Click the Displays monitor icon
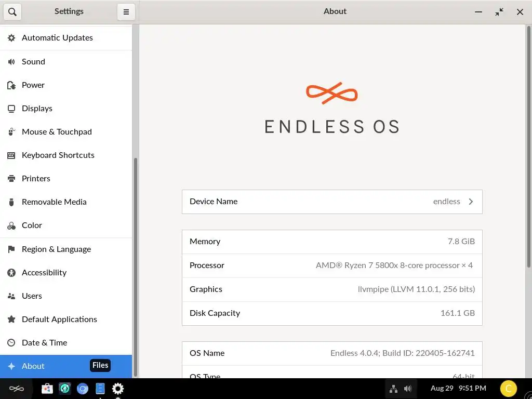The image size is (532, 399). pyautogui.click(x=11, y=108)
